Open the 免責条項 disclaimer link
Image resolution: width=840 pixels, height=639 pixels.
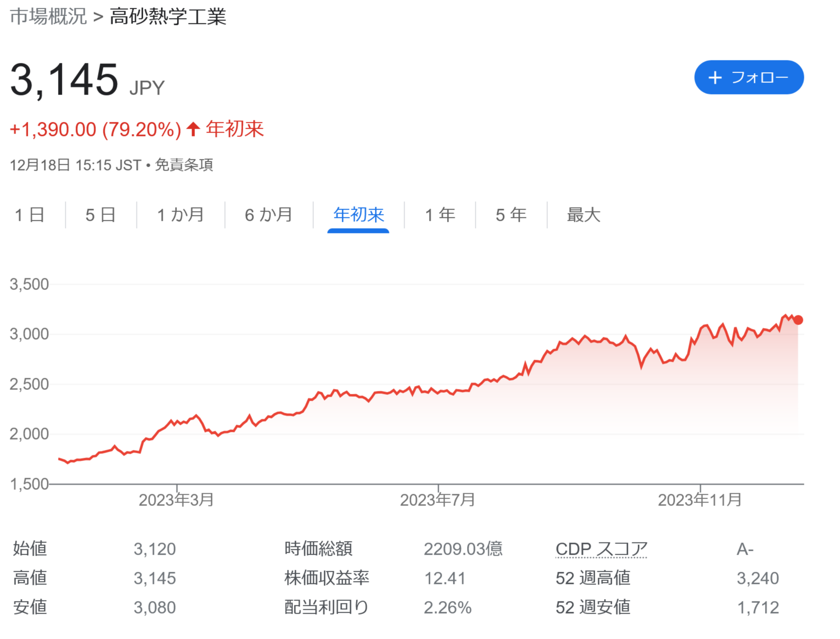click(184, 165)
